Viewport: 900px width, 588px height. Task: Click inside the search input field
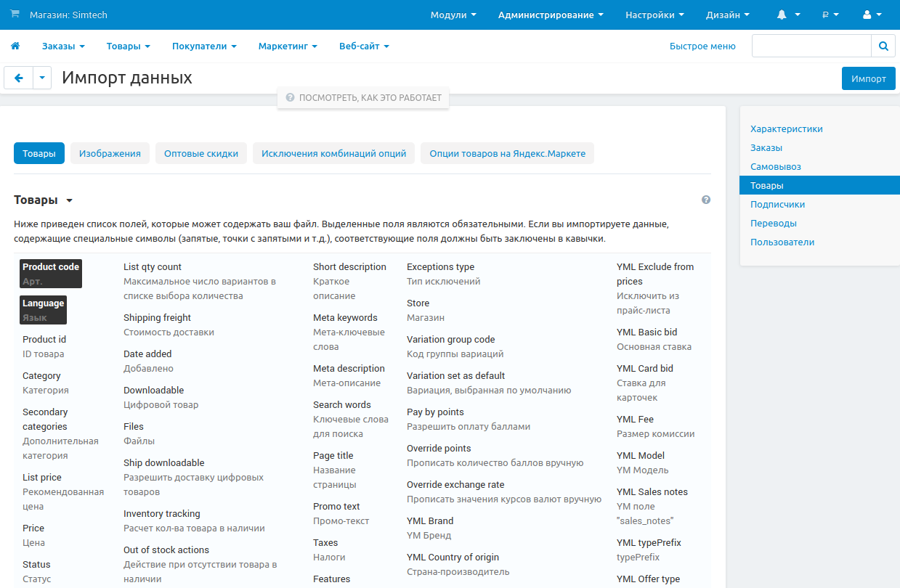point(811,46)
